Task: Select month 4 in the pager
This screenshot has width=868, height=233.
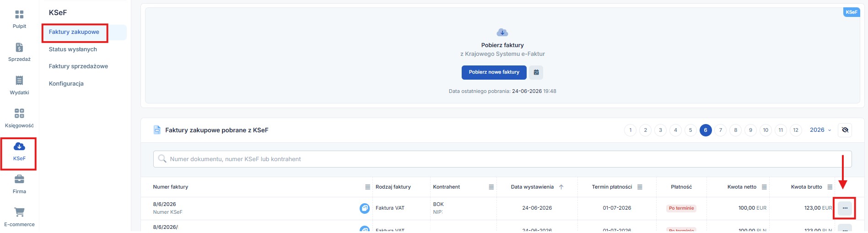Action: click(675, 130)
